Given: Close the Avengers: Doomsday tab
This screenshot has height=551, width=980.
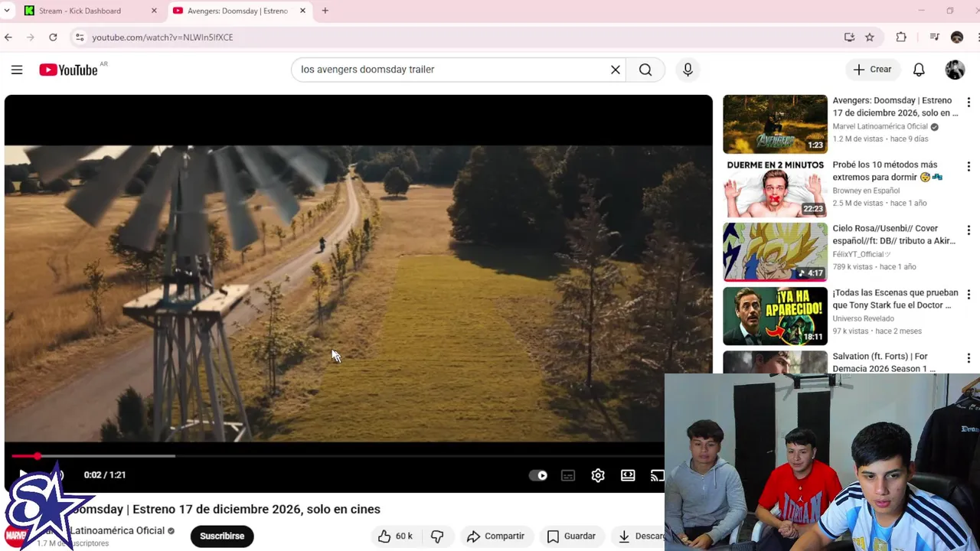Looking at the screenshot, I should (302, 11).
